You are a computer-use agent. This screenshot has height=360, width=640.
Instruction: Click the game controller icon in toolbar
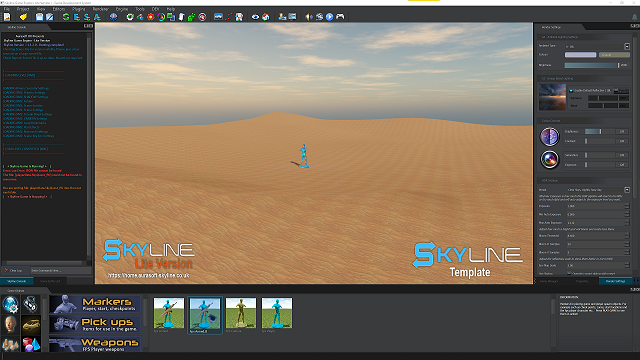[x=340, y=17]
